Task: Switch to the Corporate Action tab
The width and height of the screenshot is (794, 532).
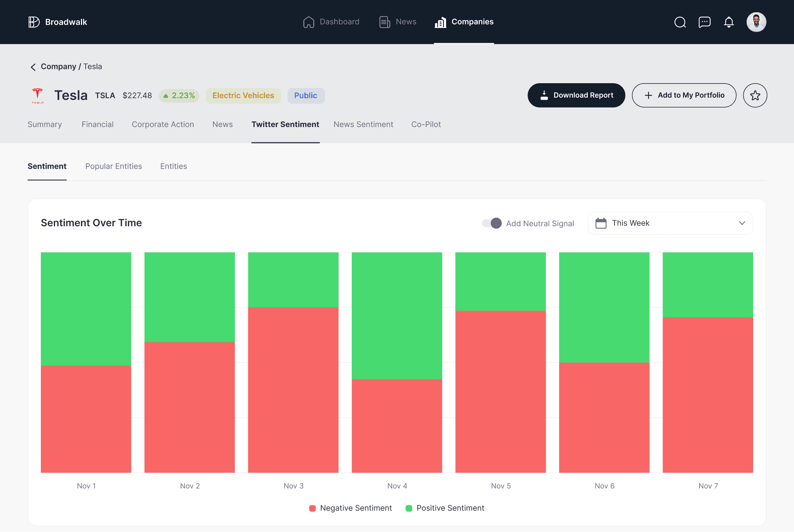Action: coord(163,124)
